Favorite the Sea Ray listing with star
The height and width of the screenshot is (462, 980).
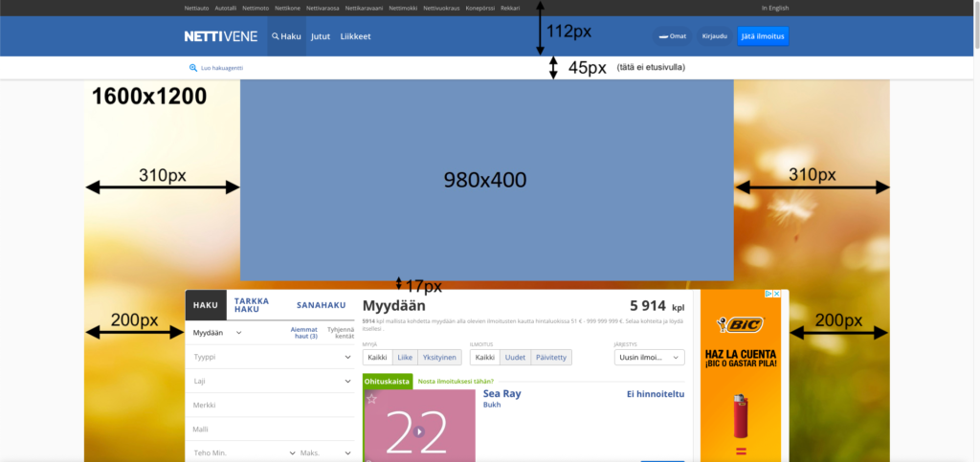pyautogui.click(x=372, y=399)
